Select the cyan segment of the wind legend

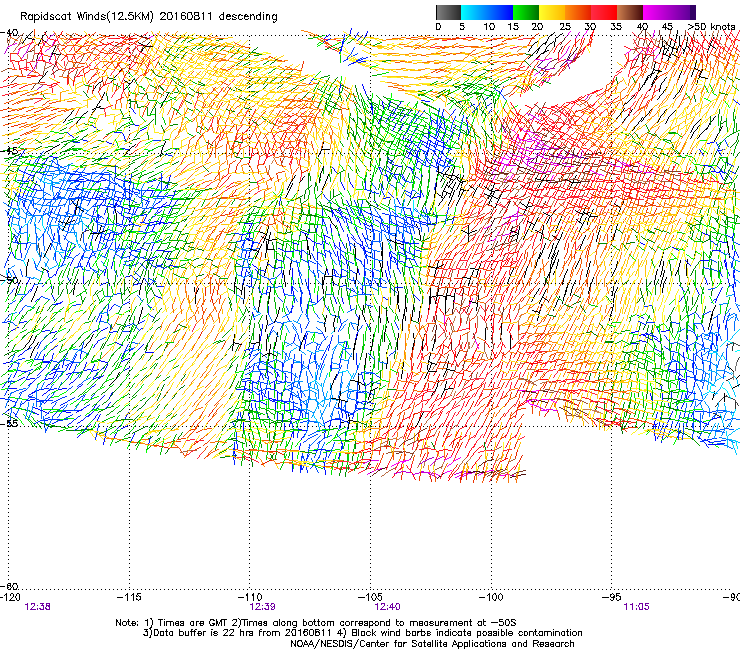474,12
